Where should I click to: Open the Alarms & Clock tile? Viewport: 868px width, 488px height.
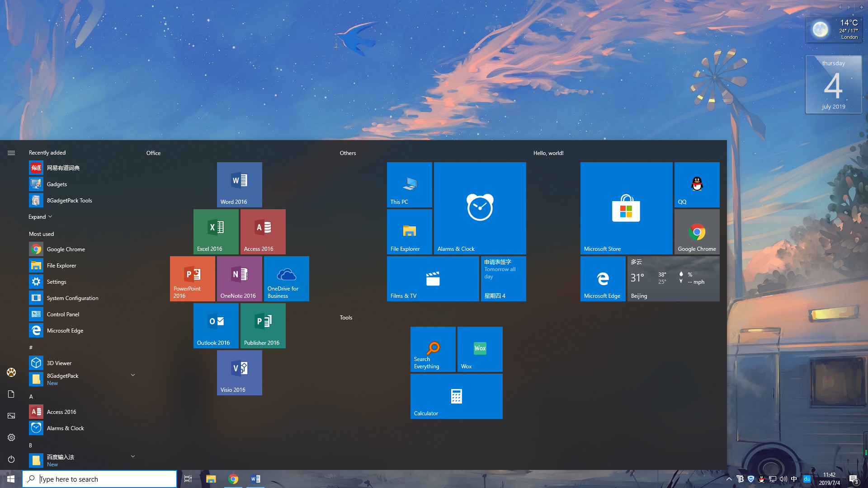coord(480,208)
